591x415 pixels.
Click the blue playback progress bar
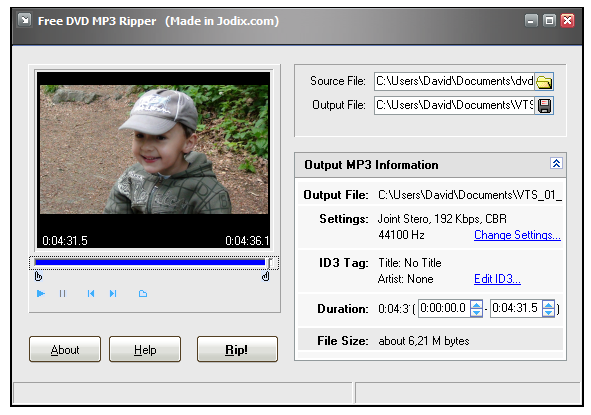[150, 262]
